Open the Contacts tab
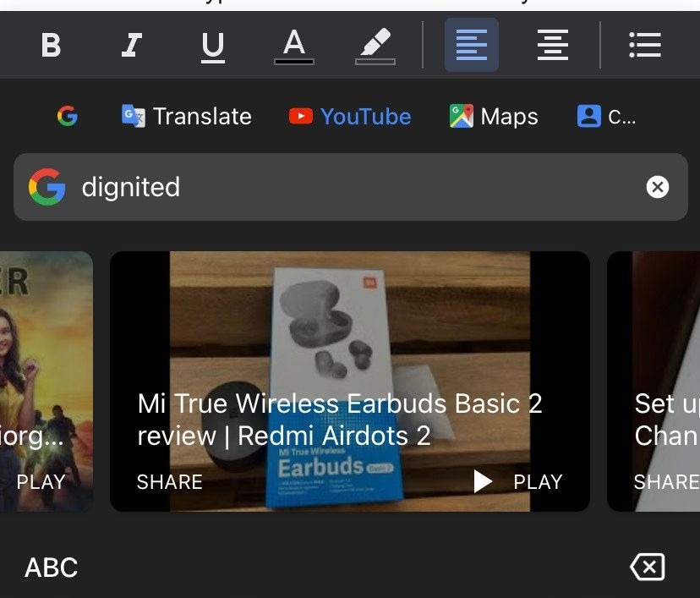700x598 pixels. point(606,116)
